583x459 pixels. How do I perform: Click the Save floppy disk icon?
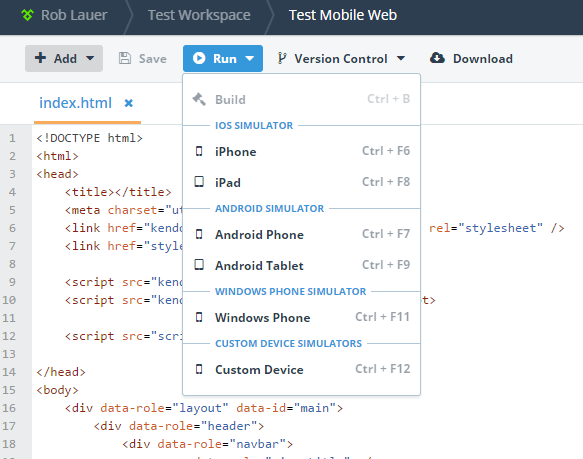coord(125,58)
